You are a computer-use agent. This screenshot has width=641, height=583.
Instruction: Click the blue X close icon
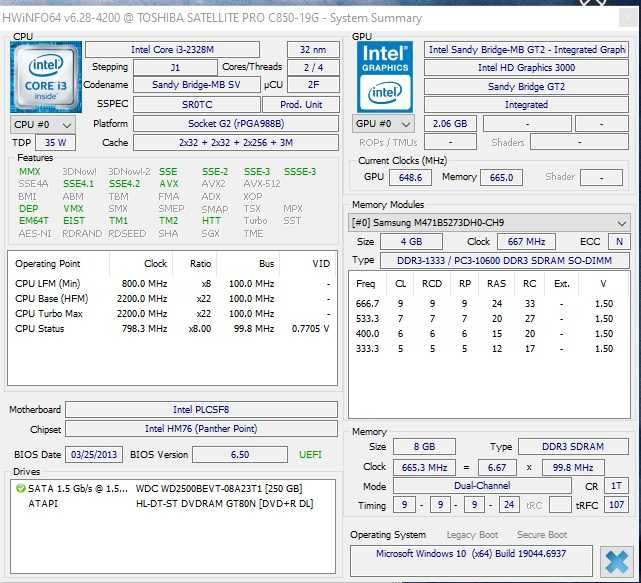tap(616, 561)
